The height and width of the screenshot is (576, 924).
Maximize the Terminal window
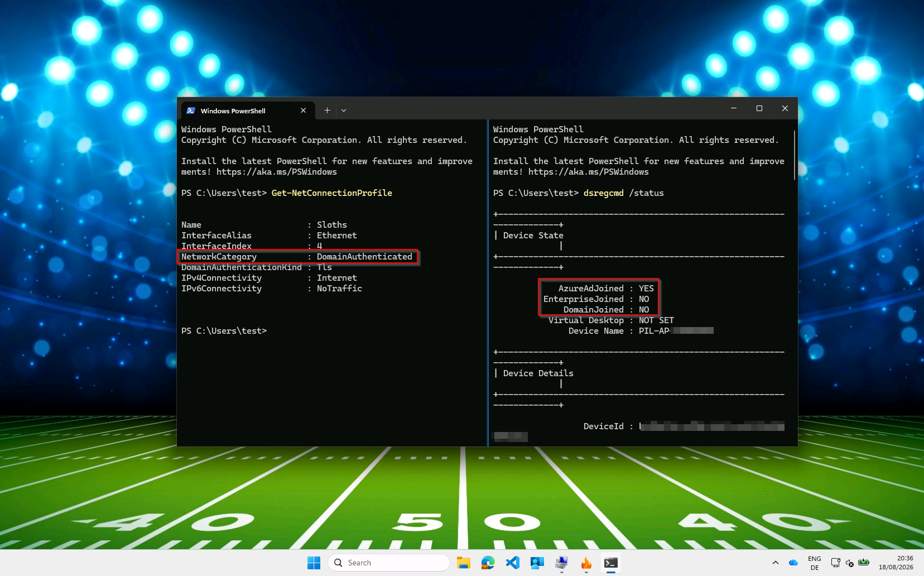pyautogui.click(x=759, y=108)
